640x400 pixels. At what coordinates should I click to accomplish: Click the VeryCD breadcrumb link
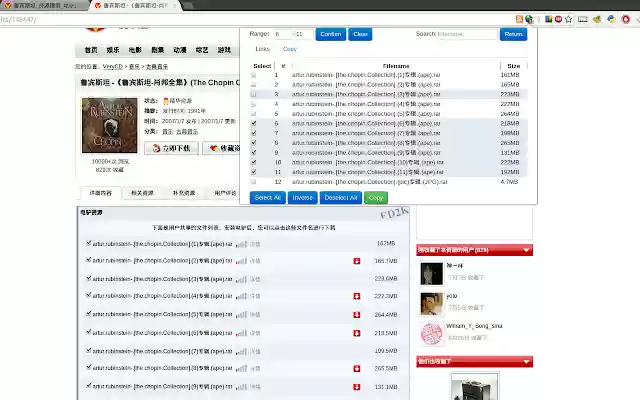pyautogui.click(x=113, y=67)
